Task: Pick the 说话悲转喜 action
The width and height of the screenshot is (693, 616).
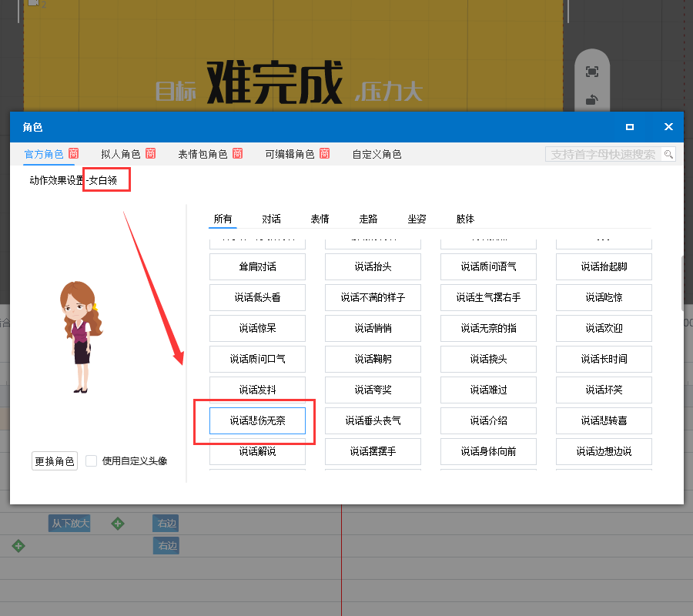Action: click(604, 420)
